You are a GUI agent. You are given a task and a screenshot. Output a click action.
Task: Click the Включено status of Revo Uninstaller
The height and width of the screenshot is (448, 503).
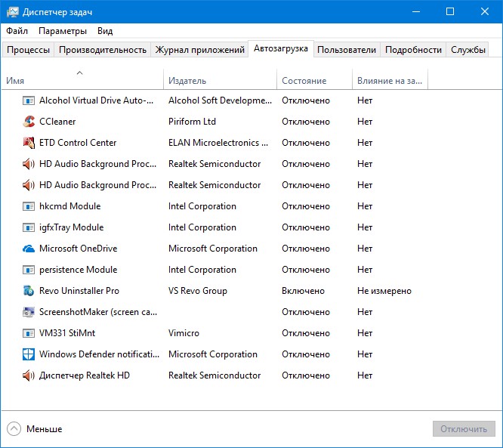pyautogui.click(x=303, y=291)
